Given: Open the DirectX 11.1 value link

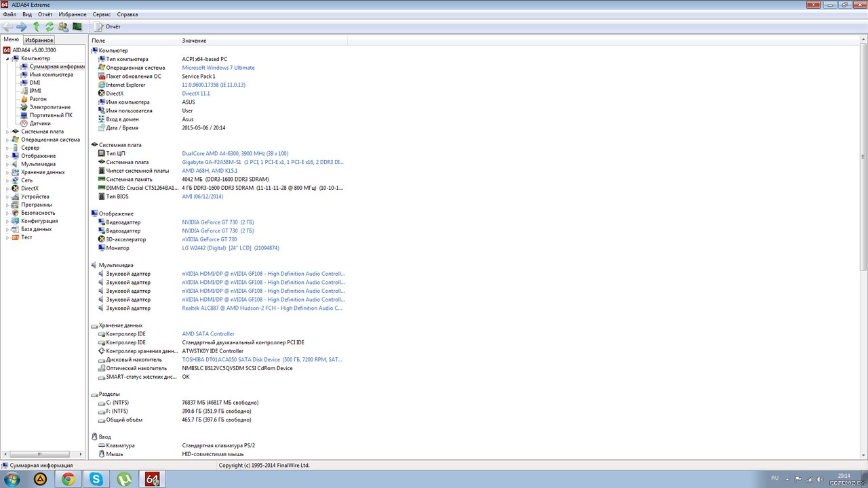Looking at the screenshot, I should pos(196,94).
